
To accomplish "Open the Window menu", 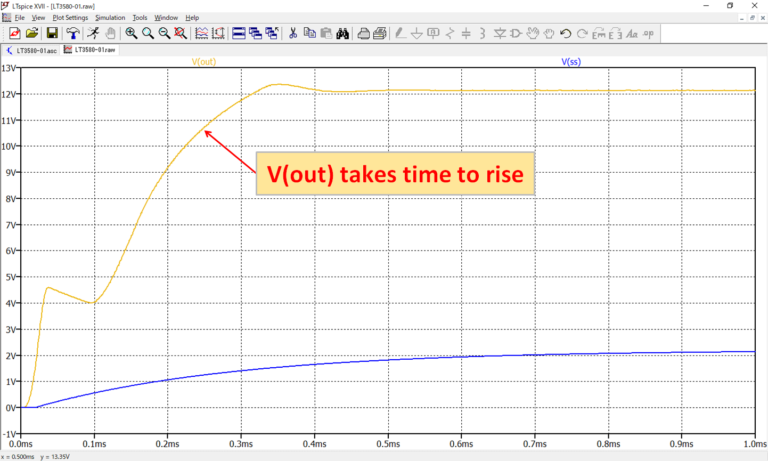I will (x=166, y=18).
